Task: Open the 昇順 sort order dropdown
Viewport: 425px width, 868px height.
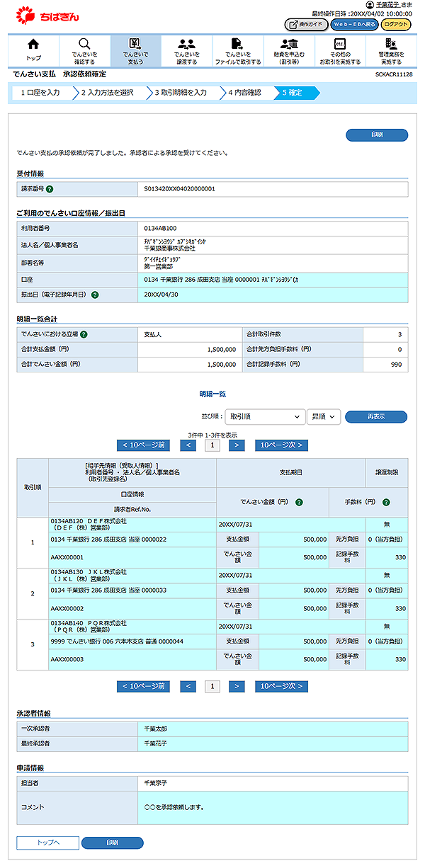Action: click(324, 417)
